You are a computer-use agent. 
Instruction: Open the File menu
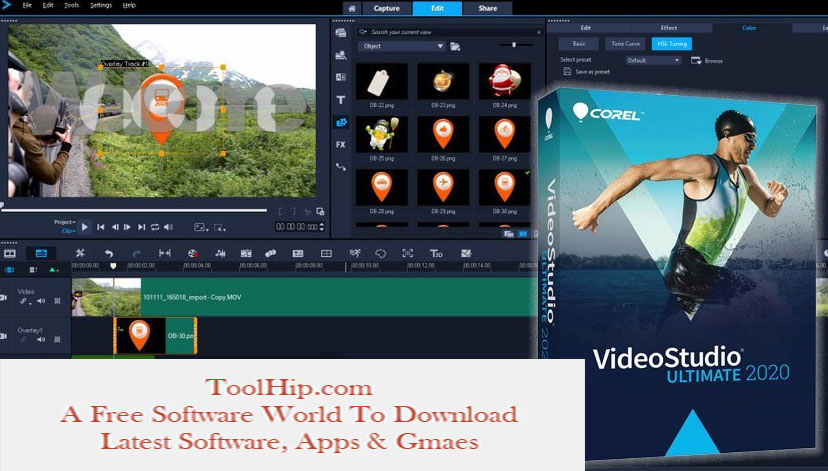(x=27, y=5)
